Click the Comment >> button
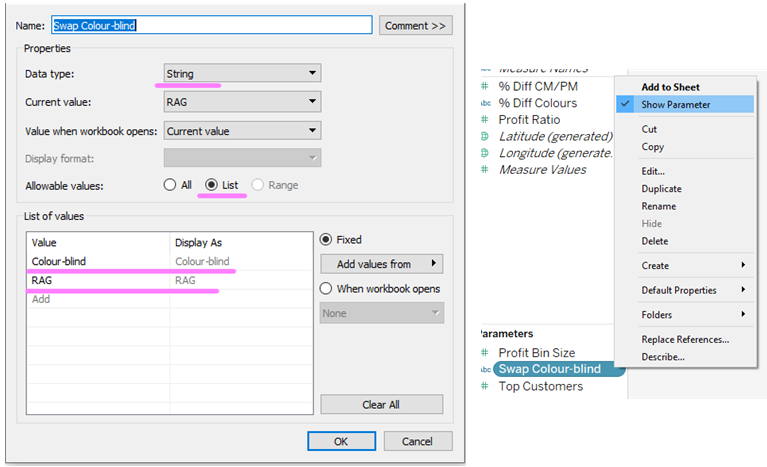Viewport: 767px width, 467px height. coord(415,25)
